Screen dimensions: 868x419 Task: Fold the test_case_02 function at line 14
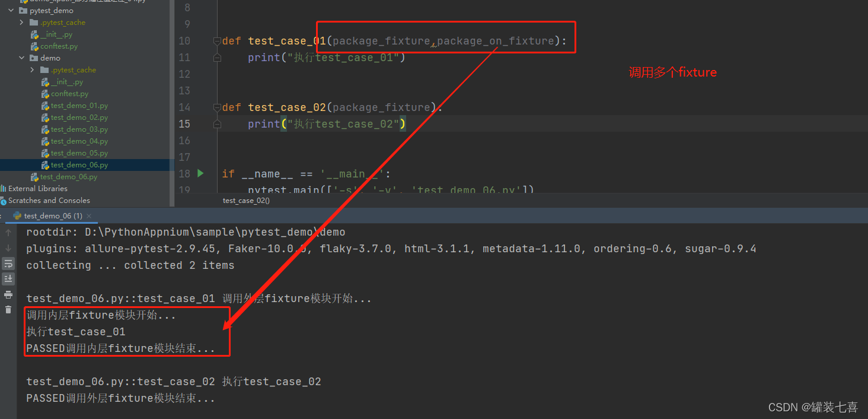point(217,107)
